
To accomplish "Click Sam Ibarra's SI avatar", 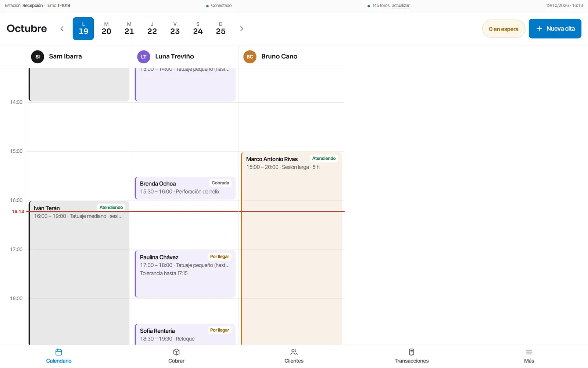I will click(37, 57).
